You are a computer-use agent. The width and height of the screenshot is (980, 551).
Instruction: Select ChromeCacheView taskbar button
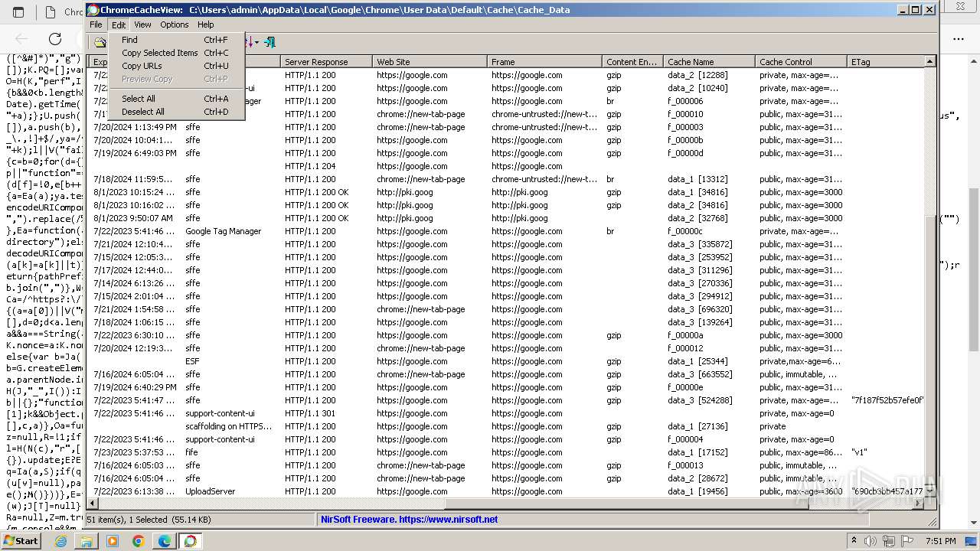[190, 541]
